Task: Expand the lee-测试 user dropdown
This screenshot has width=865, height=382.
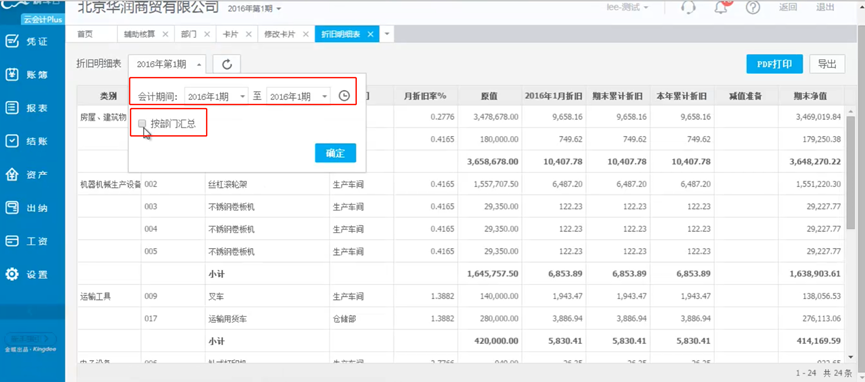Action: point(629,7)
